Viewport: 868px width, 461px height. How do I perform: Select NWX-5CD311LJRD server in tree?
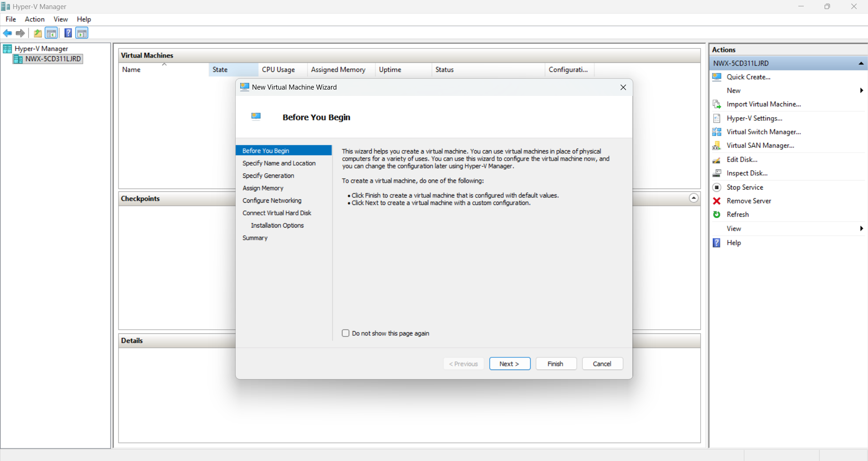pyautogui.click(x=52, y=59)
